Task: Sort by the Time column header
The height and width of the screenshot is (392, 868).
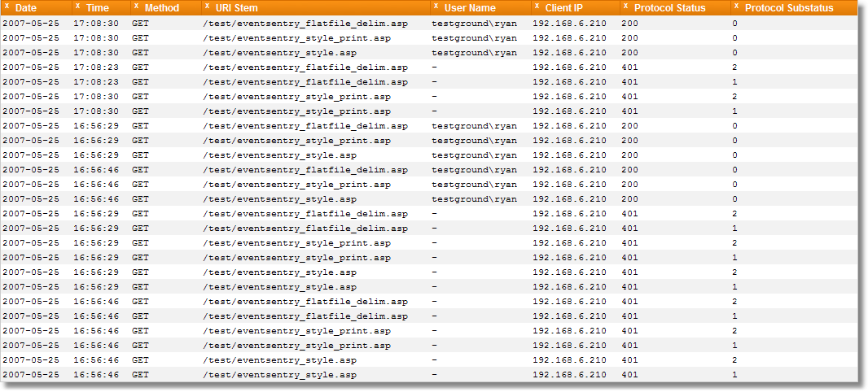Action: [x=98, y=8]
